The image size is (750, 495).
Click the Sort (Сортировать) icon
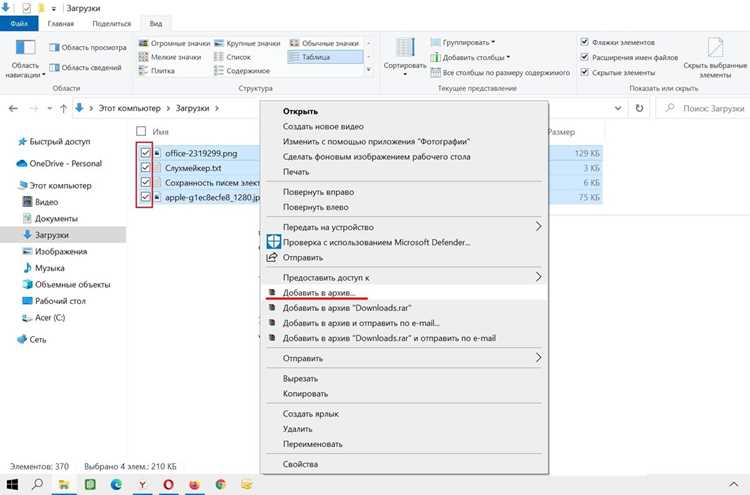pyautogui.click(x=405, y=48)
